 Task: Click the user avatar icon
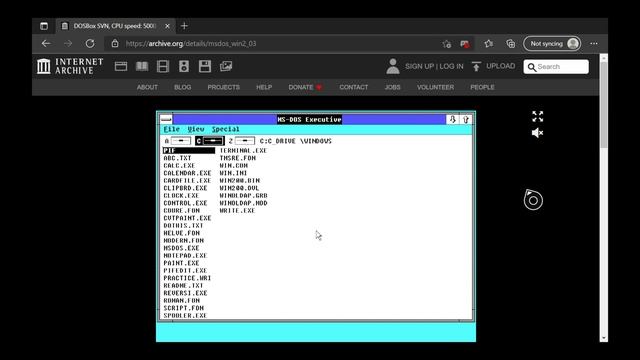coord(393,66)
